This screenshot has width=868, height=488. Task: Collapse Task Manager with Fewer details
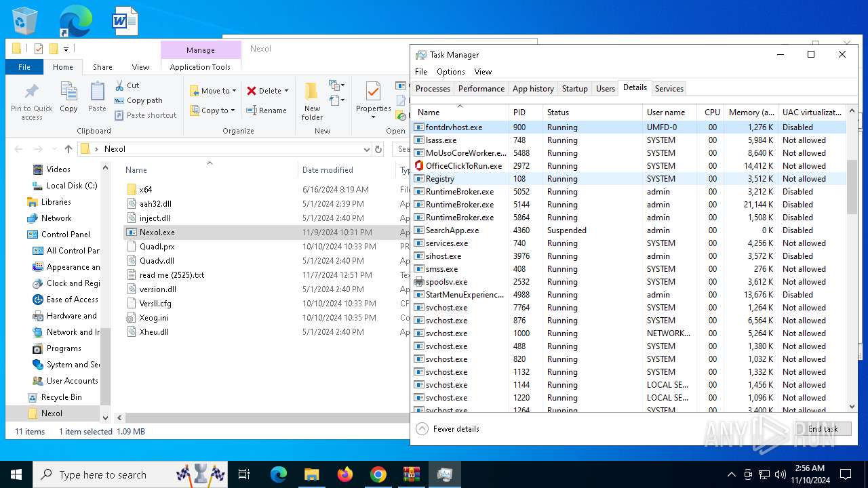pyautogui.click(x=448, y=429)
